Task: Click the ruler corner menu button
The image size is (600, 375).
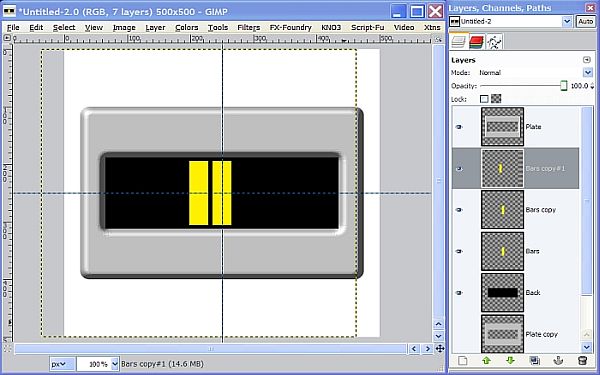Action: point(7,38)
